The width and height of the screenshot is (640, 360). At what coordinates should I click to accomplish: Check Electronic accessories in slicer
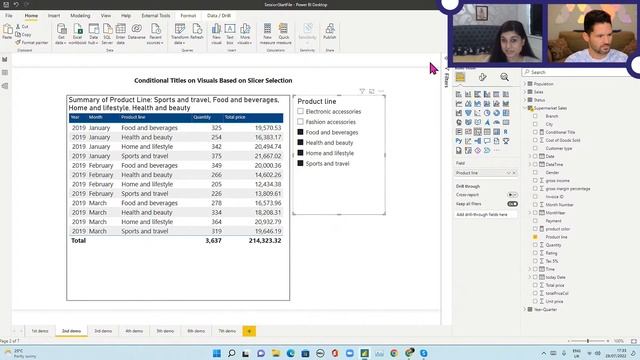click(x=300, y=111)
